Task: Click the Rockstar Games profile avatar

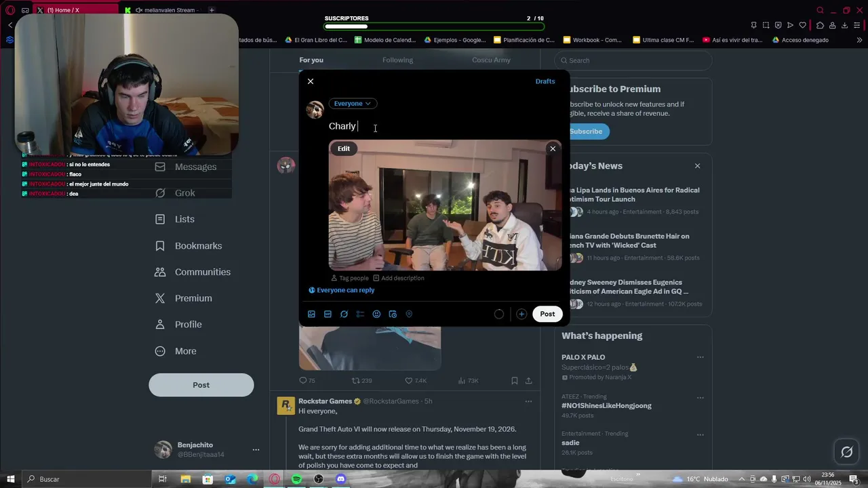Action: tap(286, 405)
